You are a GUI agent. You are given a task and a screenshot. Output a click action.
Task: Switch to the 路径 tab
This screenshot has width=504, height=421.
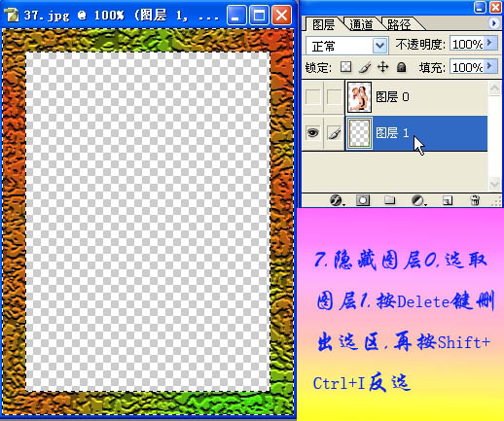399,24
